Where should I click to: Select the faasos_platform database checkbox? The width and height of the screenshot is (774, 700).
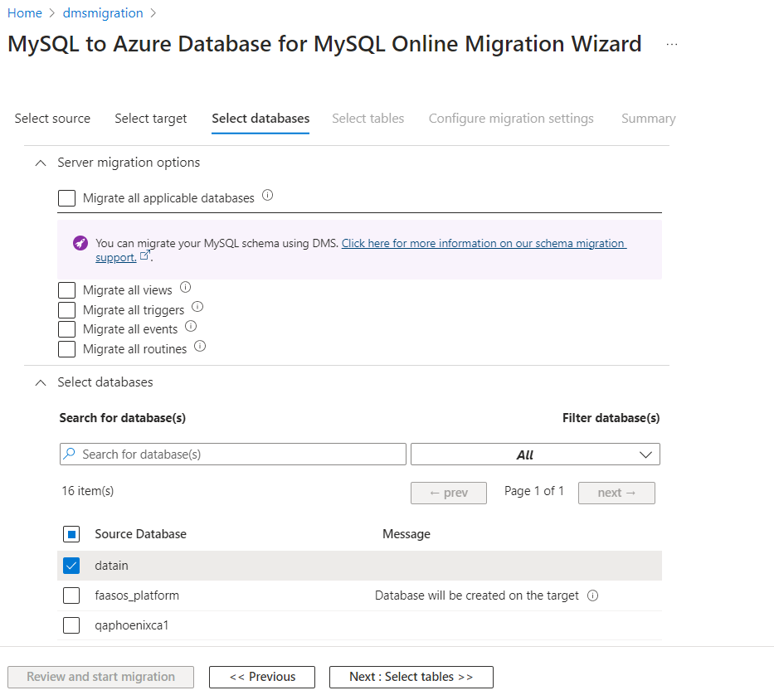pyautogui.click(x=71, y=595)
